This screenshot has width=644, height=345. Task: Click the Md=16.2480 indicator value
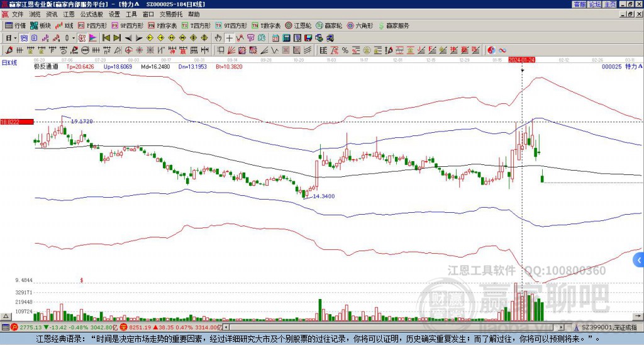[x=155, y=66]
